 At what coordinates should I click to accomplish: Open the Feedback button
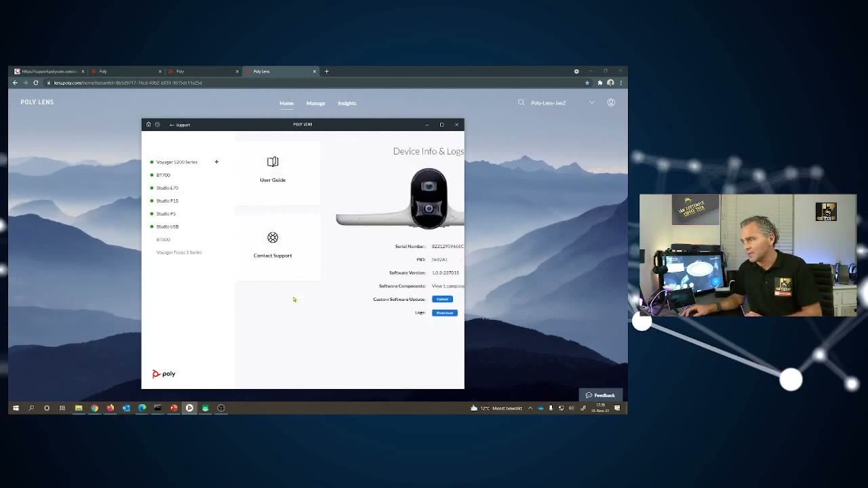point(600,395)
